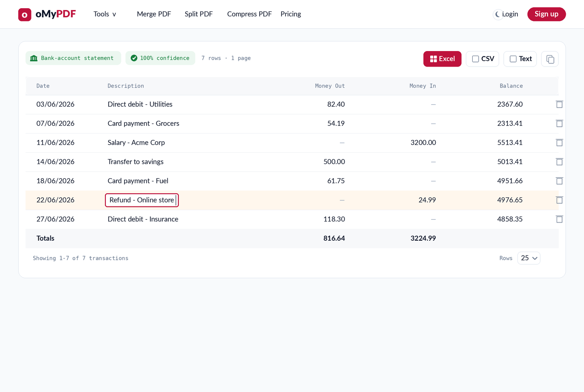Go to Split PDF
Viewport: 584px width, 392px height.
point(198,14)
